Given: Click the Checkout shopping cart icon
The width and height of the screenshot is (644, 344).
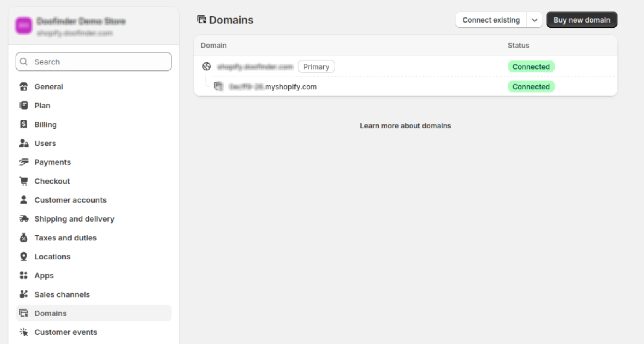Looking at the screenshot, I should point(23,181).
